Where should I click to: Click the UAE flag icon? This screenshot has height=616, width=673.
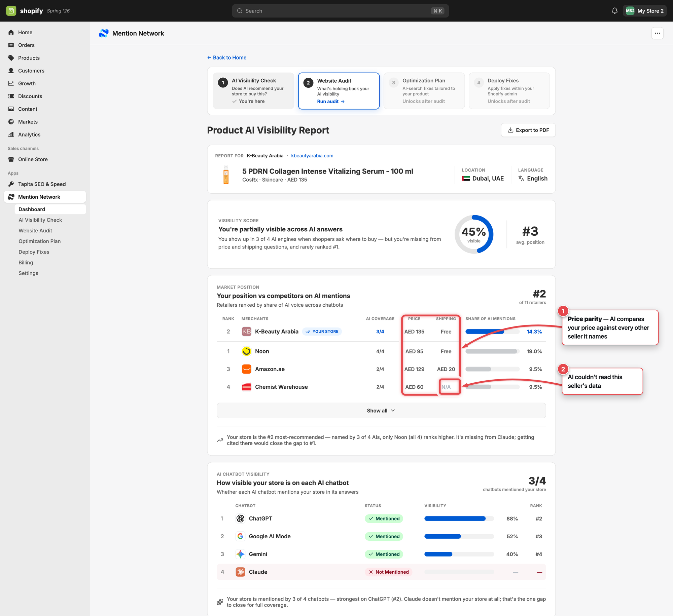pyautogui.click(x=466, y=179)
